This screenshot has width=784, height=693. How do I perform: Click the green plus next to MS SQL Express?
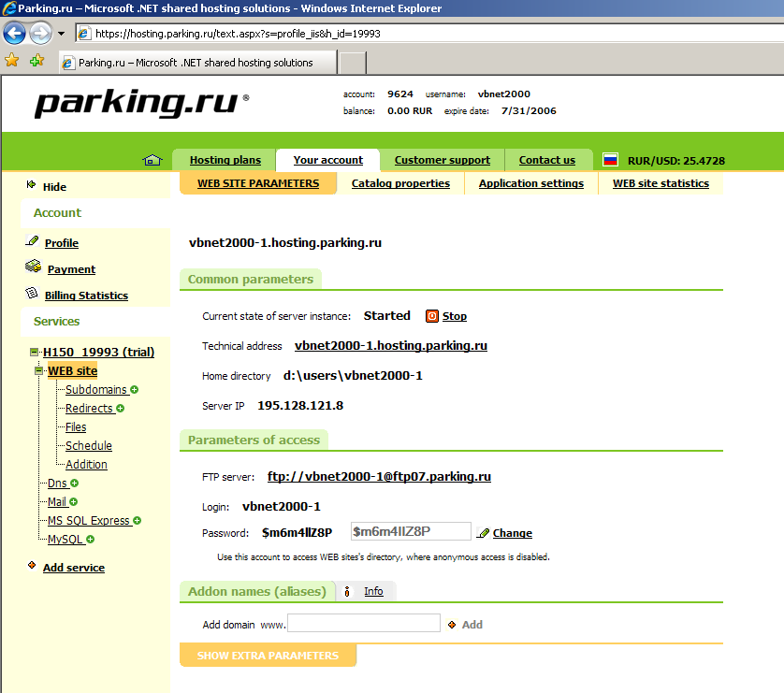click(137, 521)
